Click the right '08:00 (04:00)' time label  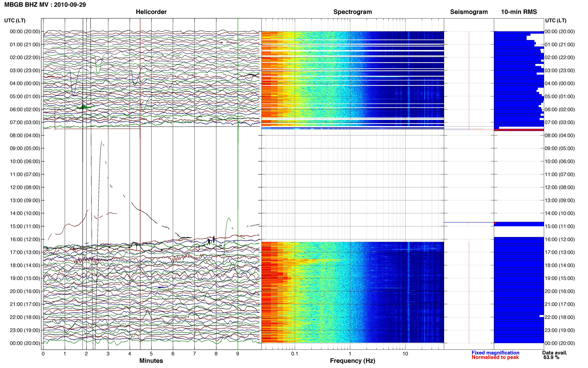(560, 135)
